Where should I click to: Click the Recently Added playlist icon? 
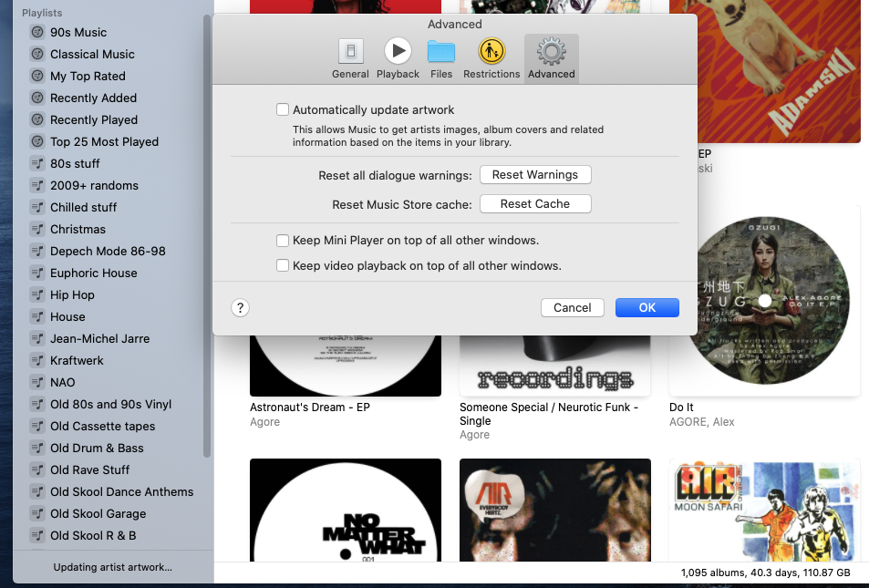click(x=37, y=98)
